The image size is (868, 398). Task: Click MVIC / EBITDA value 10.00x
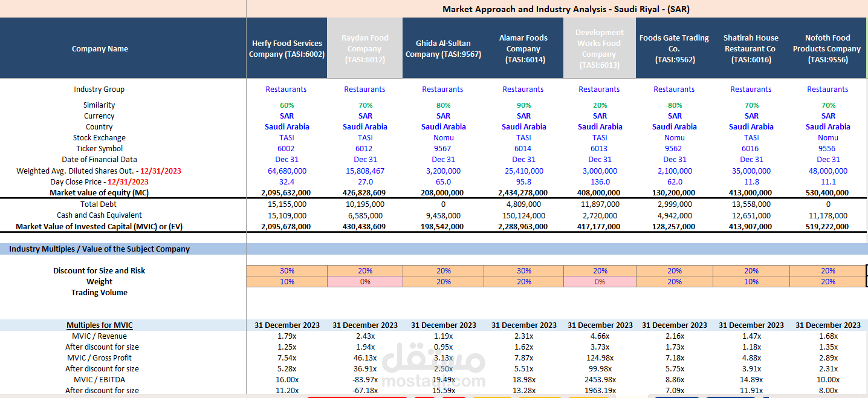pyautogui.click(x=827, y=380)
